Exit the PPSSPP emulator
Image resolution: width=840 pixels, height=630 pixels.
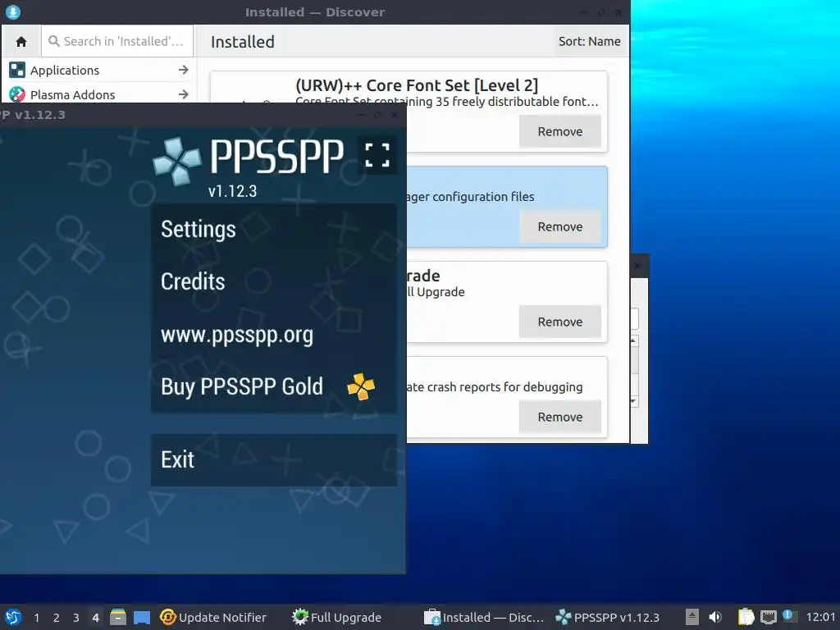274,459
